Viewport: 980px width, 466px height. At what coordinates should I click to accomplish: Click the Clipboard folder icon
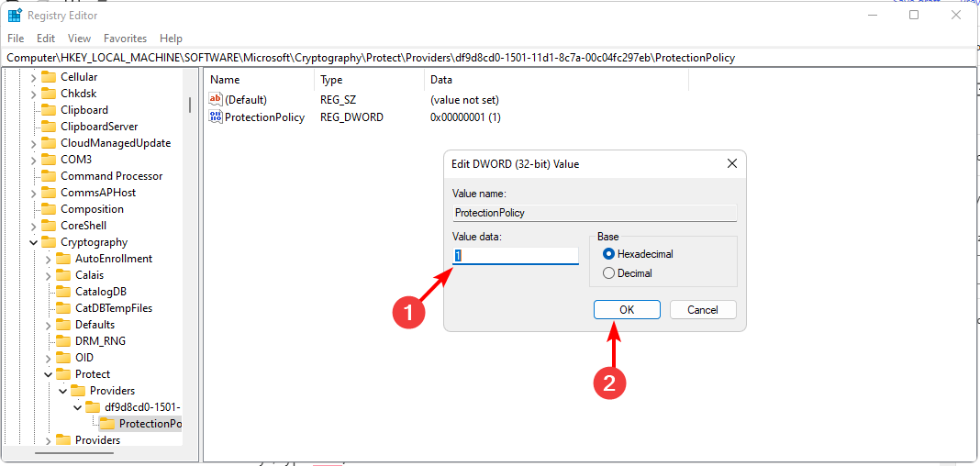point(49,110)
